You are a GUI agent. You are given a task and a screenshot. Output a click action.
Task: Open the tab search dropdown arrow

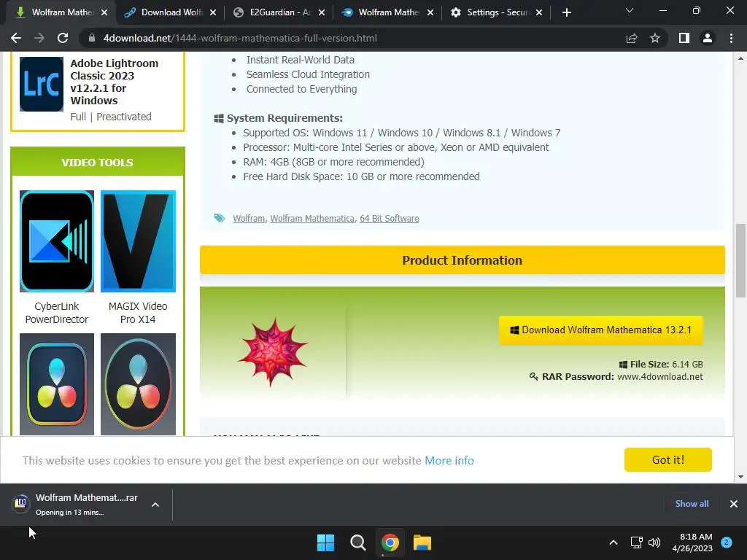point(630,10)
